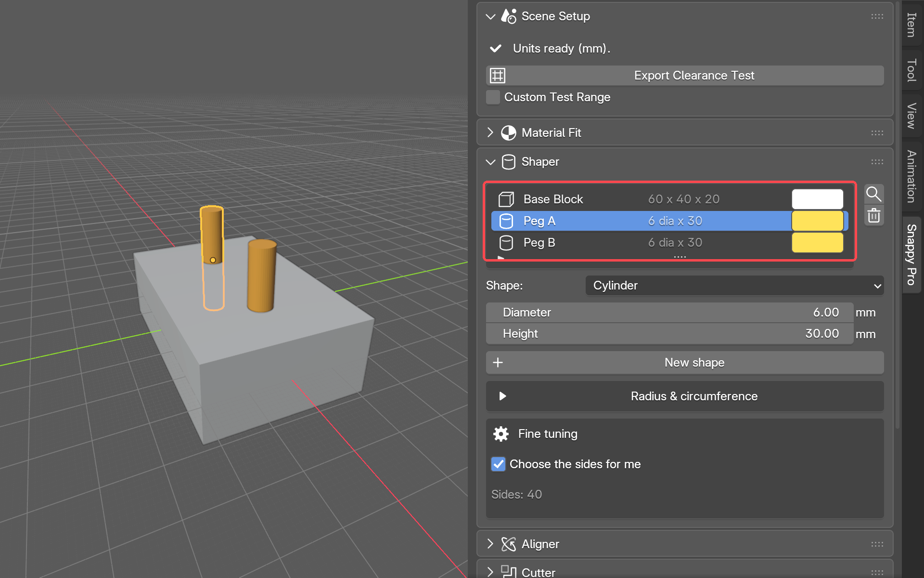Collapse the Scene Setup panel
Viewport: 924px width, 578px height.
pos(490,16)
